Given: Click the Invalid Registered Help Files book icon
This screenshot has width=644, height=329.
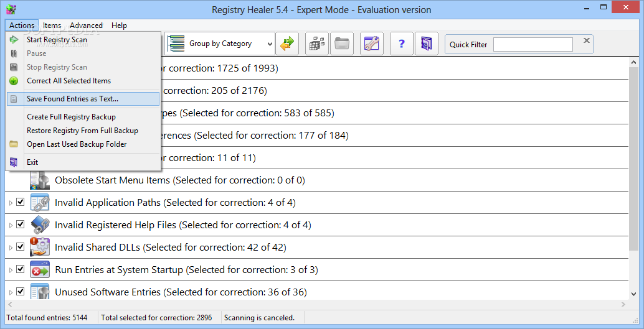Looking at the screenshot, I should (40, 225).
